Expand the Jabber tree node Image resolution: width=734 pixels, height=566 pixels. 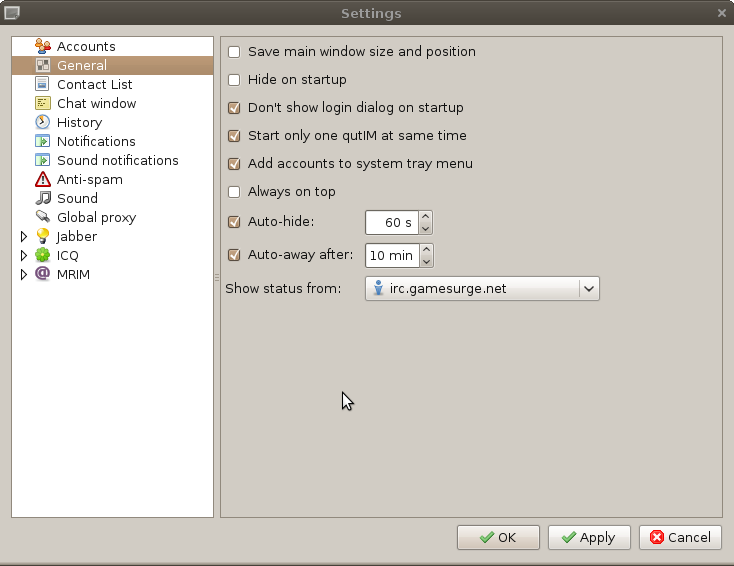[x=23, y=236]
